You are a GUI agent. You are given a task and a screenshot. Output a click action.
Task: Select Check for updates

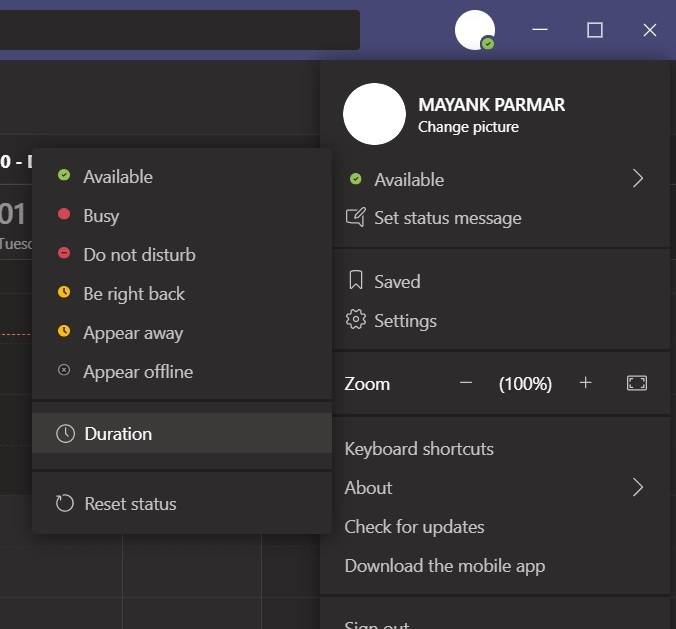414,527
